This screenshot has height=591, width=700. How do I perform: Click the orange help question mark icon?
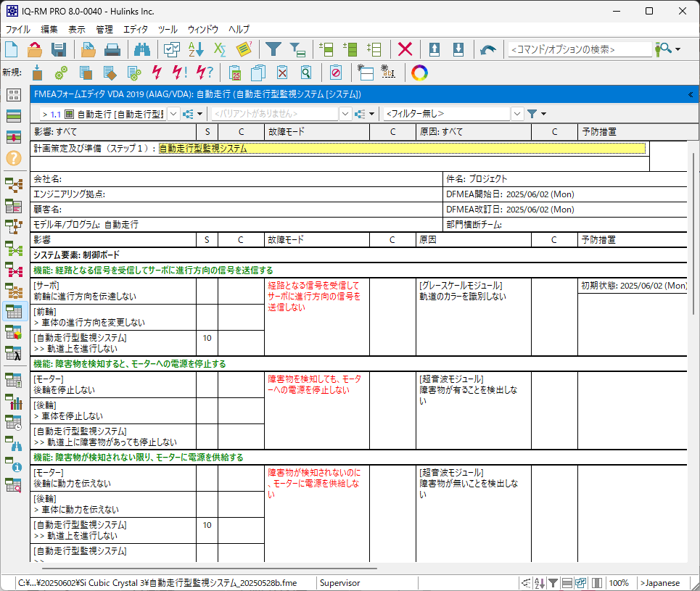point(14,157)
